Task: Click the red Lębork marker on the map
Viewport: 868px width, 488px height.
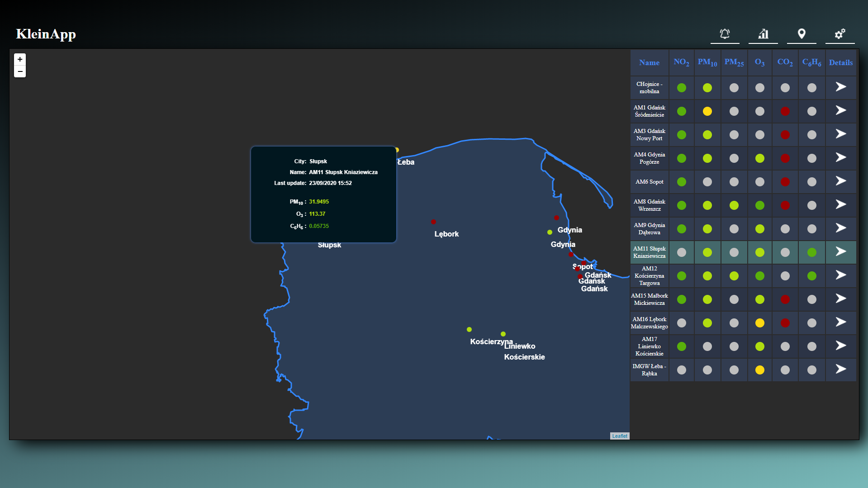Action: (x=433, y=222)
